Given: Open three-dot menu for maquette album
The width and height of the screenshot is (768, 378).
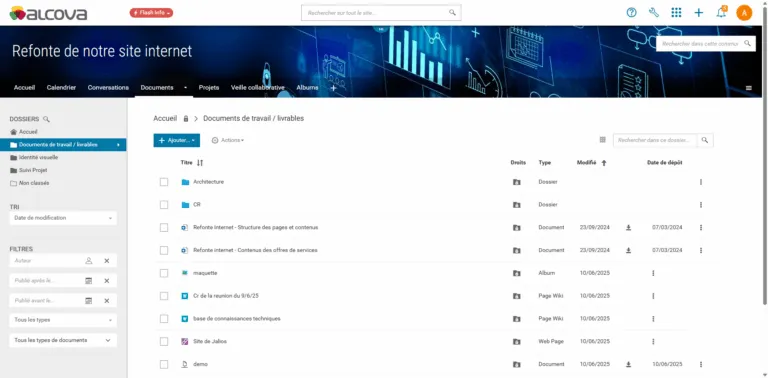Looking at the screenshot, I should (x=653, y=273).
